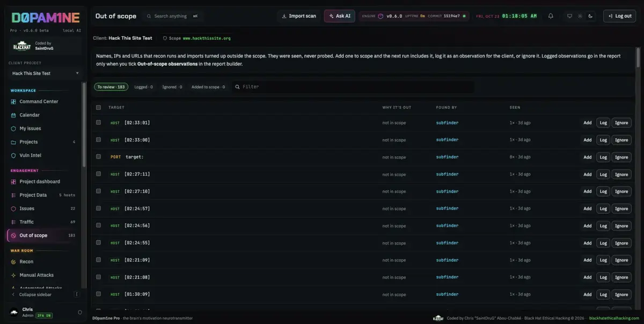Log host [02:24:57] as observation
The width and height of the screenshot is (644, 324).
603,208
